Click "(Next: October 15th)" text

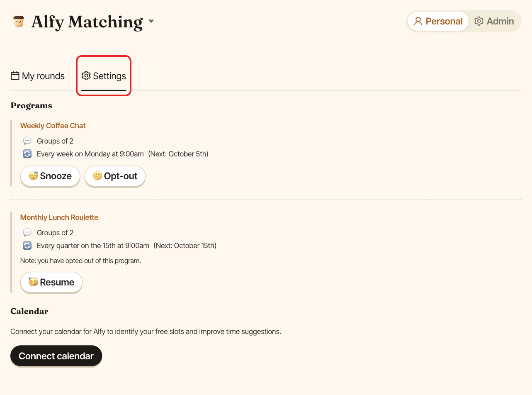coord(185,246)
